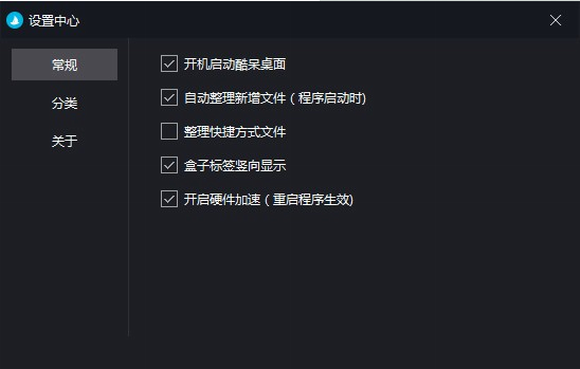This screenshot has height=369, width=580.
Task: Click the 设置中心 window title text
Action: pyautogui.click(x=54, y=21)
